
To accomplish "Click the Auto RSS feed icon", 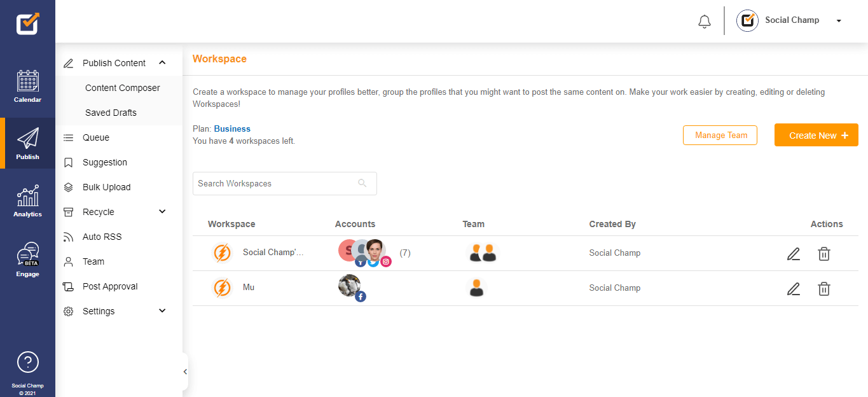I will pyautogui.click(x=69, y=237).
